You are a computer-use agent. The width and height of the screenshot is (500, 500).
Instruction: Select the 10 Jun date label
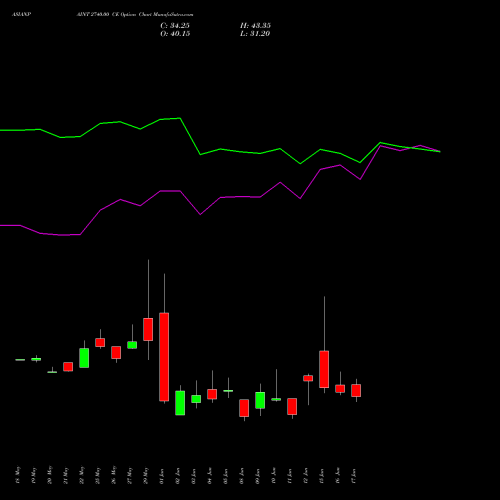(x=274, y=476)
